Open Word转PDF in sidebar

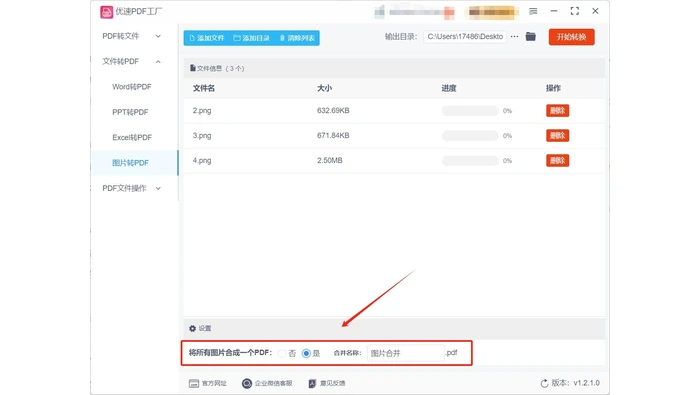click(x=132, y=87)
